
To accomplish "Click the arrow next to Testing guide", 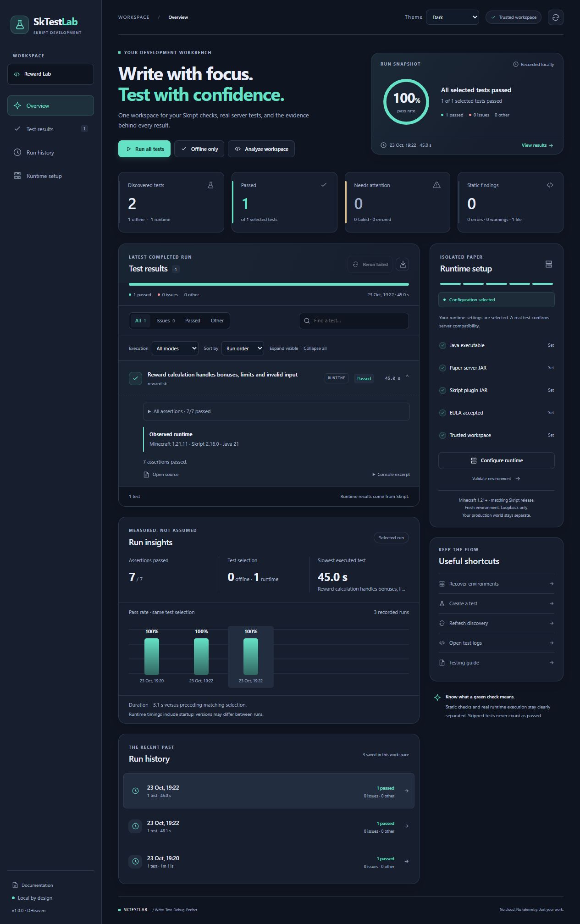I will 552,663.
